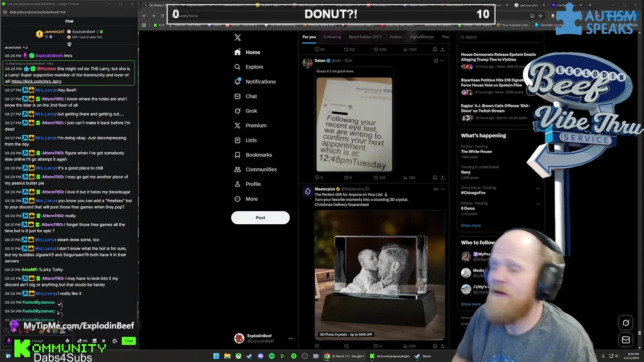Repost the top post with 521 reposts
The height and width of the screenshot is (362, 644).
click(x=346, y=49)
